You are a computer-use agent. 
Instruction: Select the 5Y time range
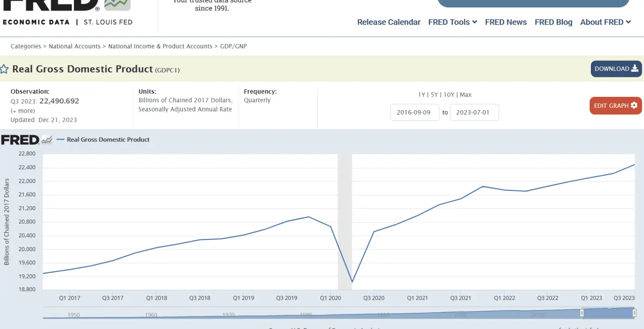click(434, 95)
